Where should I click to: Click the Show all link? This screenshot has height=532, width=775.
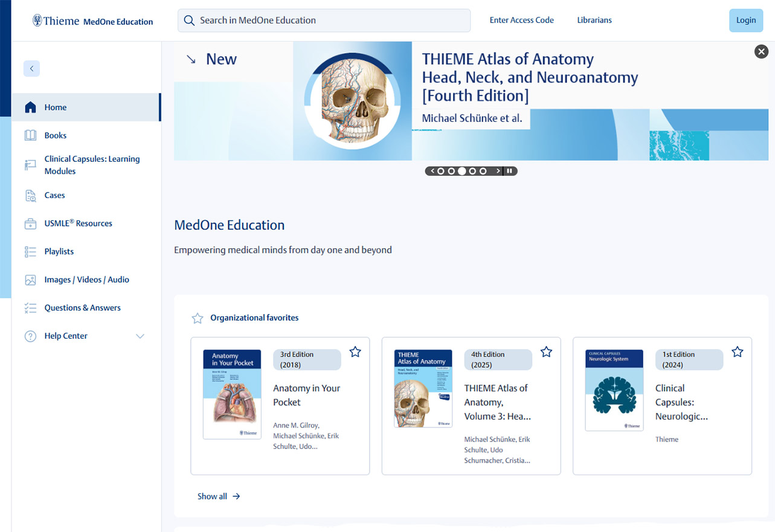tap(218, 496)
